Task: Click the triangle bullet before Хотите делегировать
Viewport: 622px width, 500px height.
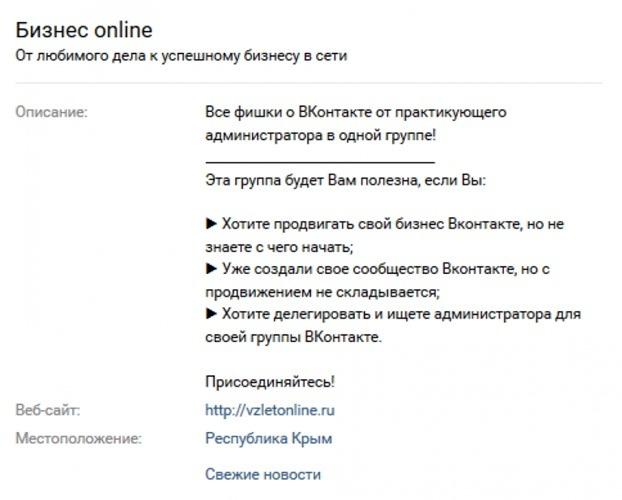Action: tap(211, 314)
